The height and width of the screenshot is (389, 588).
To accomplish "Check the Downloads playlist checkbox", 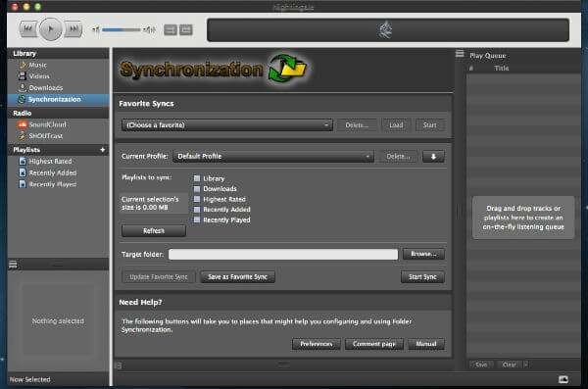I will (197, 189).
